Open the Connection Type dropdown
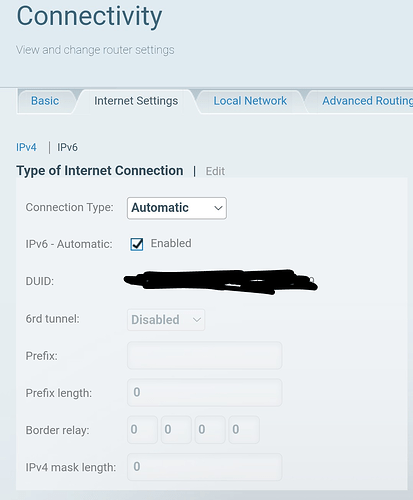The width and height of the screenshot is (413, 500). [177, 208]
